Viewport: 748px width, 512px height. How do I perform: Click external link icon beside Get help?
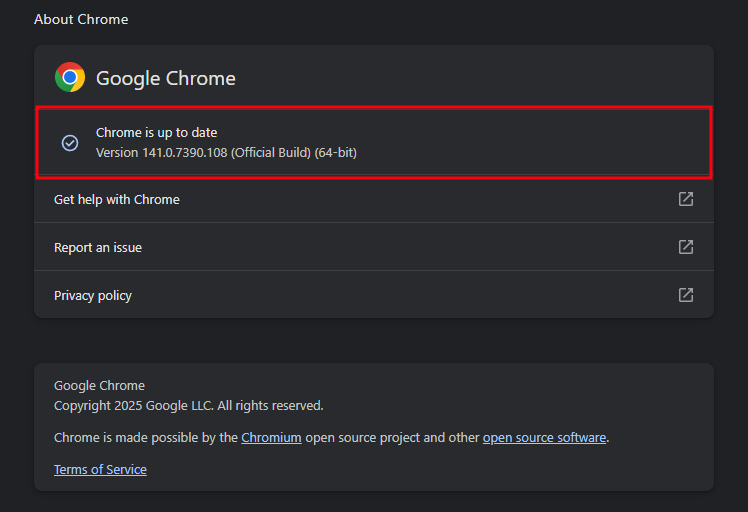click(686, 199)
